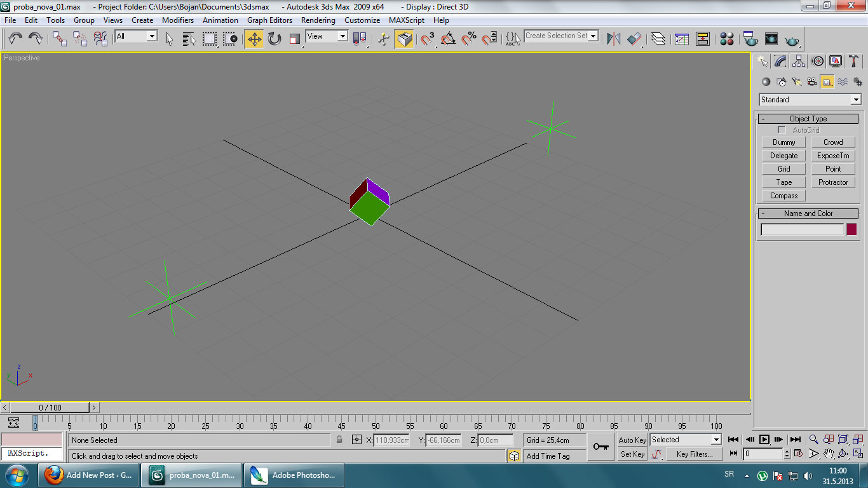Open the Rendered Frame Window icon

(x=771, y=39)
